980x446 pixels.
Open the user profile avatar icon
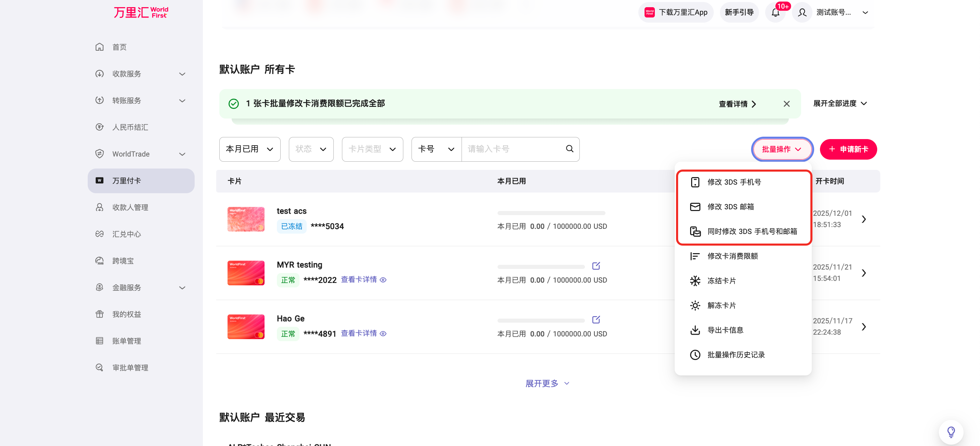click(802, 13)
